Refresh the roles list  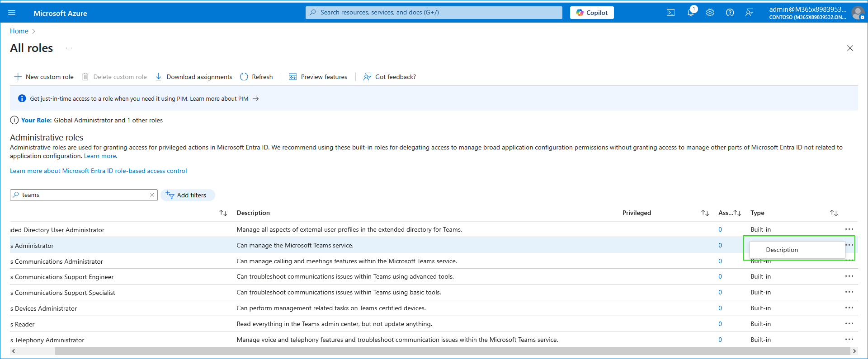point(256,77)
